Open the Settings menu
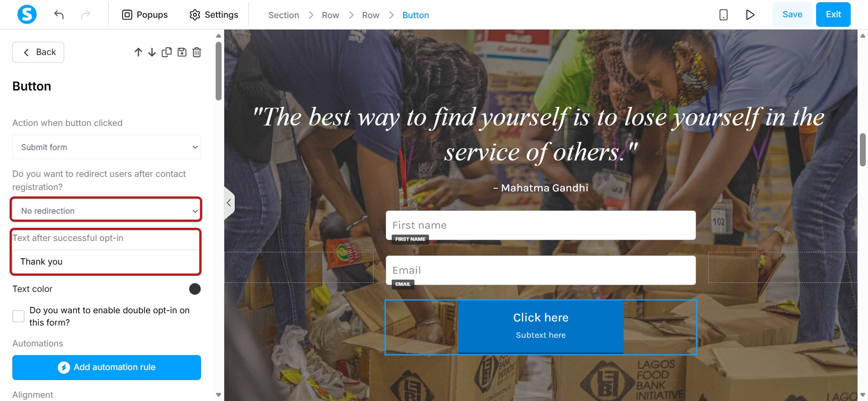The width and height of the screenshot is (868, 401). (x=214, y=15)
